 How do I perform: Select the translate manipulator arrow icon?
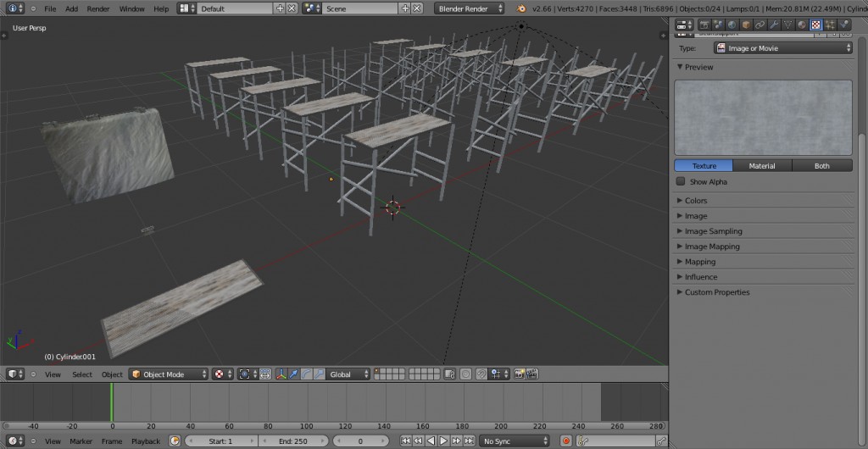coord(293,374)
